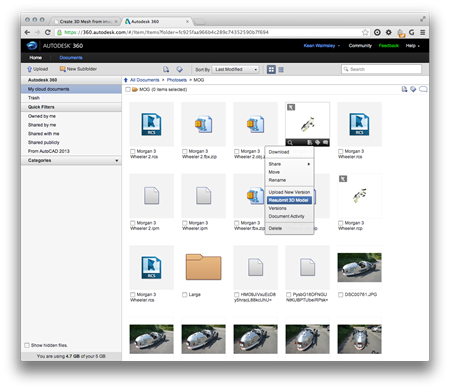This screenshot has height=390, width=450.
Task: Click the up arrow beside All Documents
Action: (126, 80)
